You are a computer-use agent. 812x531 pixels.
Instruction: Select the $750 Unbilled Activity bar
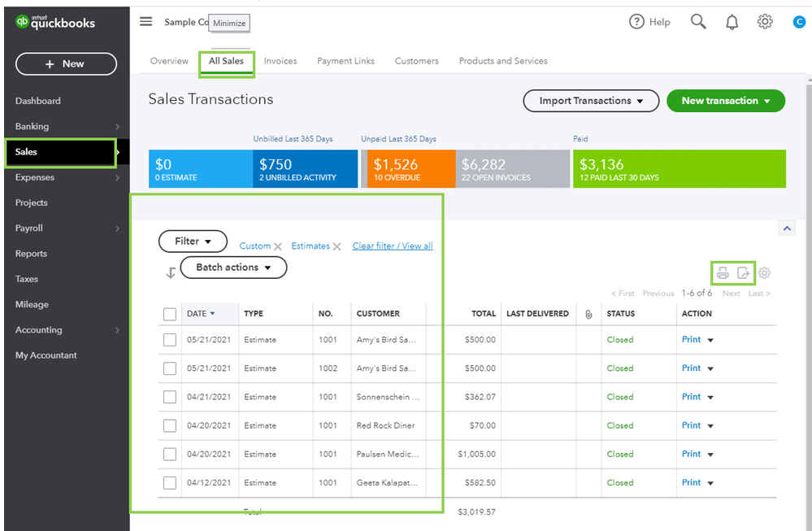pos(305,169)
